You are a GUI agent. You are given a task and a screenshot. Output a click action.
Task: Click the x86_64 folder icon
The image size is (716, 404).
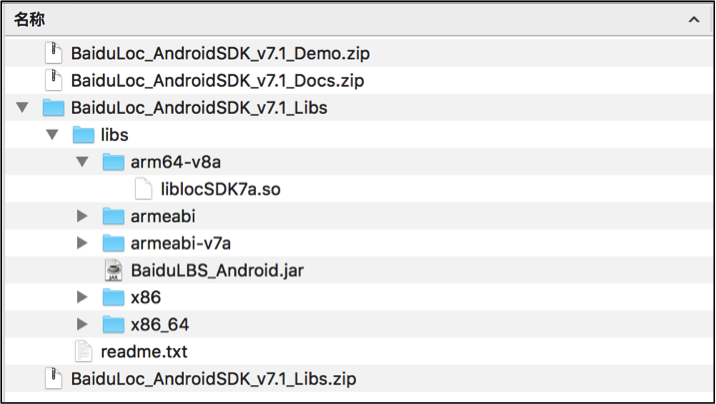[x=113, y=325]
